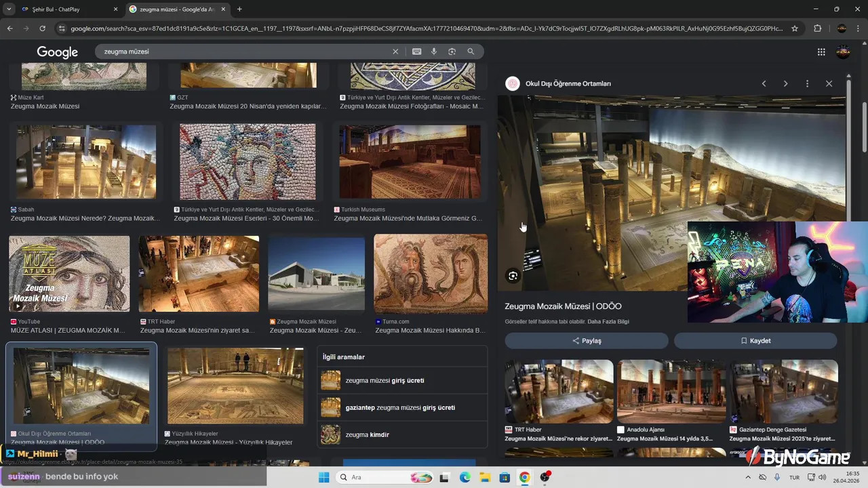
Task: Open Google Lens image search
Action: (452, 52)
